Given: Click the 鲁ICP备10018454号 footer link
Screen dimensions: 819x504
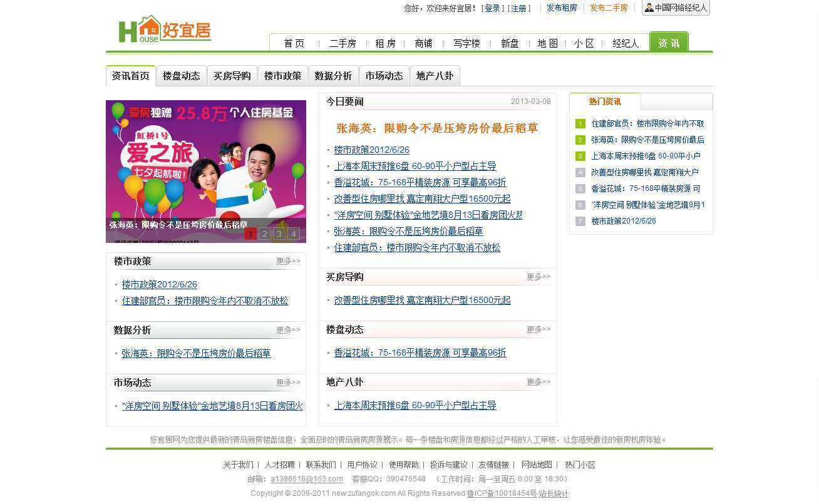Looking at the screenshot, I should (502, 494).
